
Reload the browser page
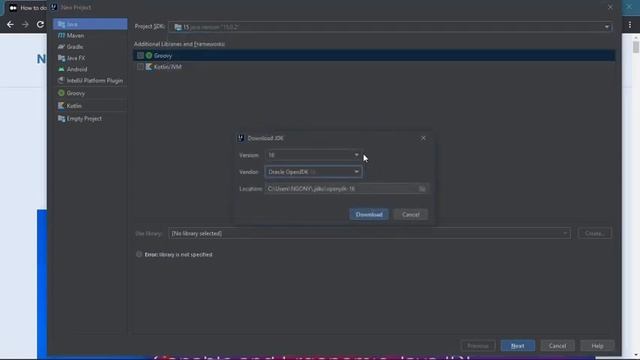coord(40,24)
